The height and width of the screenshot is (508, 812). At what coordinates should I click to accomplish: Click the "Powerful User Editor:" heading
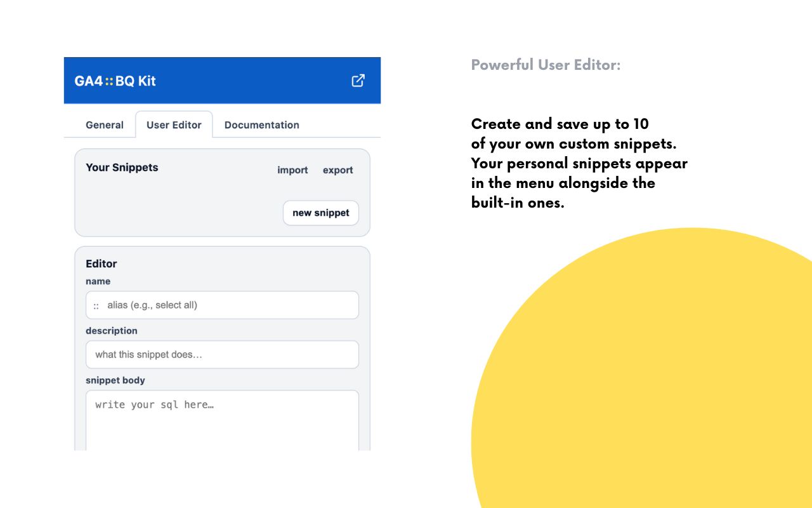pos(546,65)
